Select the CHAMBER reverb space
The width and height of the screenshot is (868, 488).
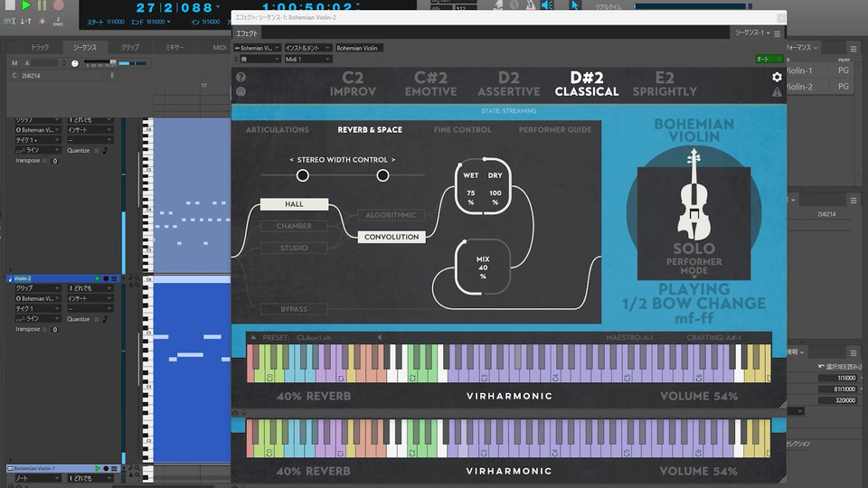tap(294, 226)
